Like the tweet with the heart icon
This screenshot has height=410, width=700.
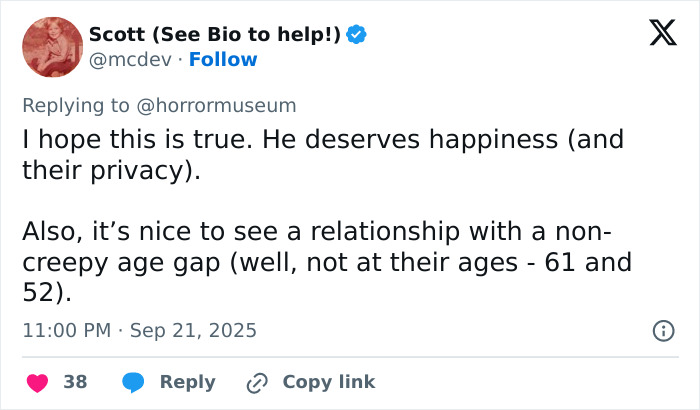pos(37,382)
